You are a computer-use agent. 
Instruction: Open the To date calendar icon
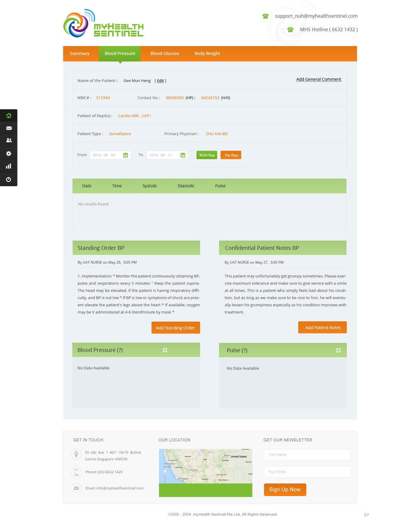click(183, 155)
